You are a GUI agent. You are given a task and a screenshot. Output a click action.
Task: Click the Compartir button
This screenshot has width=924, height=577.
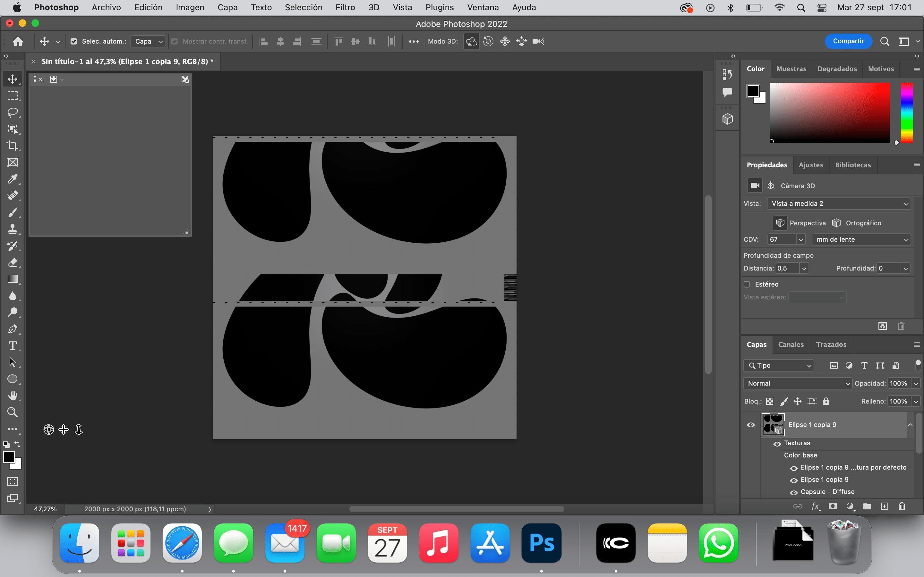[x=848, y=41]
